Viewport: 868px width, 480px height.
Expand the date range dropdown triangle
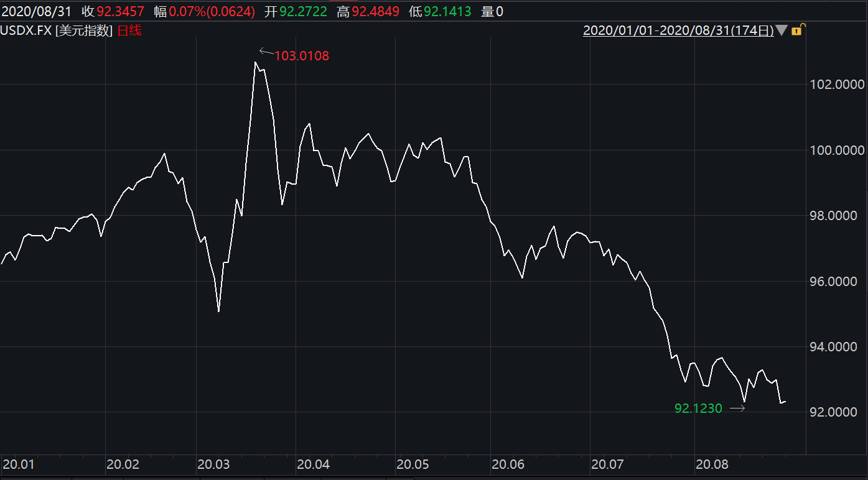tap(782, 30)
